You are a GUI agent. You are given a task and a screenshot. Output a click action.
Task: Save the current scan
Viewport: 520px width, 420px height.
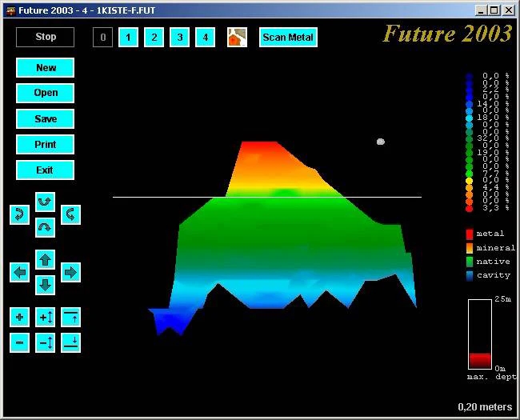click(45, 118)
